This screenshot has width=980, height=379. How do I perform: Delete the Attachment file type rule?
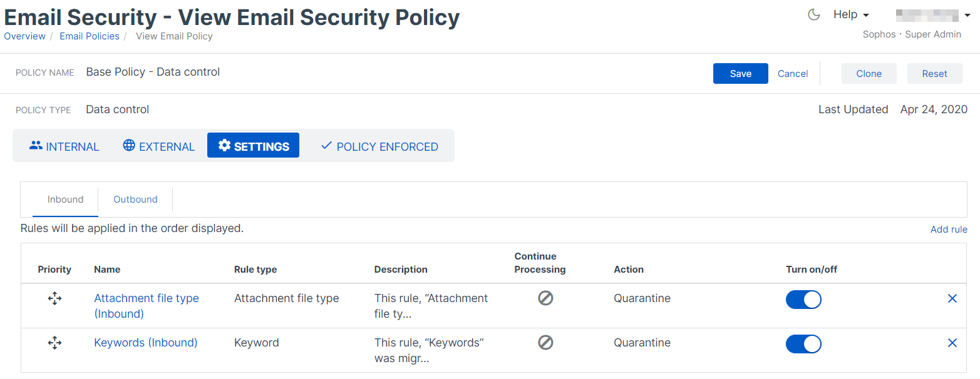[x=952, y=299]
